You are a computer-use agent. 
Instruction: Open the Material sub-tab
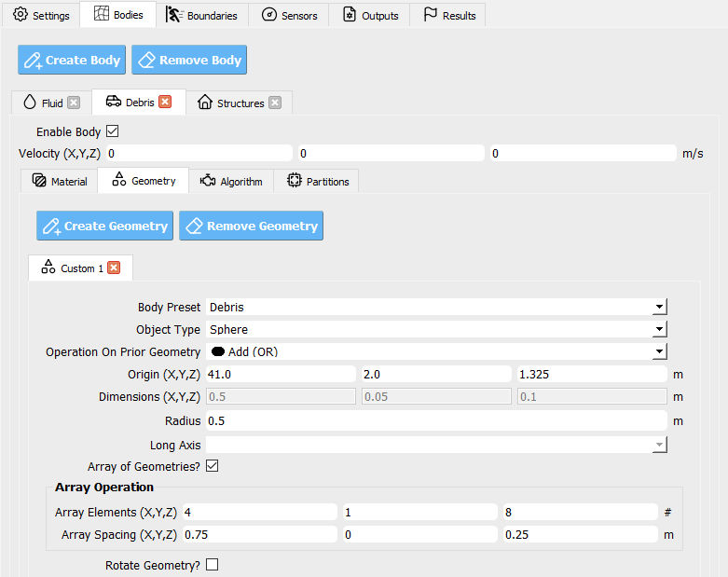(x=60, y=181)
